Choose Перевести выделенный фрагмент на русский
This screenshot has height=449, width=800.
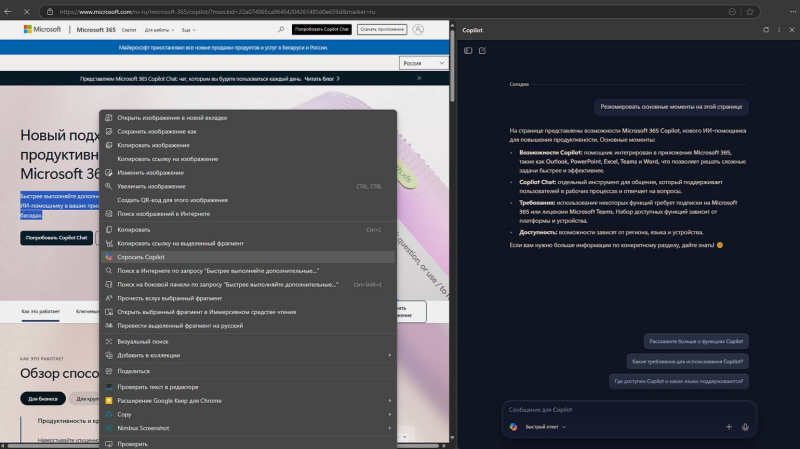tap(248, 326)
